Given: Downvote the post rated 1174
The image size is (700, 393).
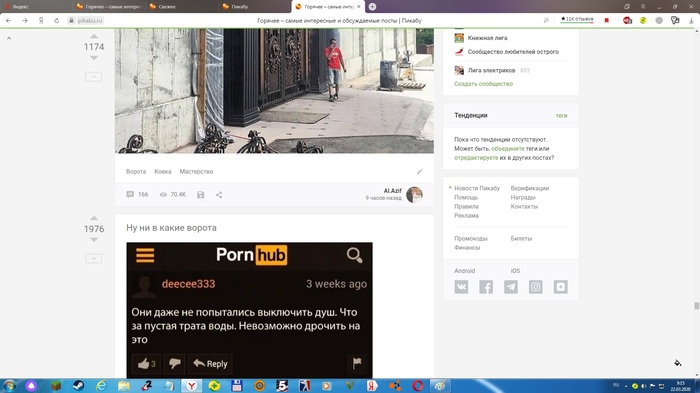Looking at the screenshot, I should click(94, 58).
